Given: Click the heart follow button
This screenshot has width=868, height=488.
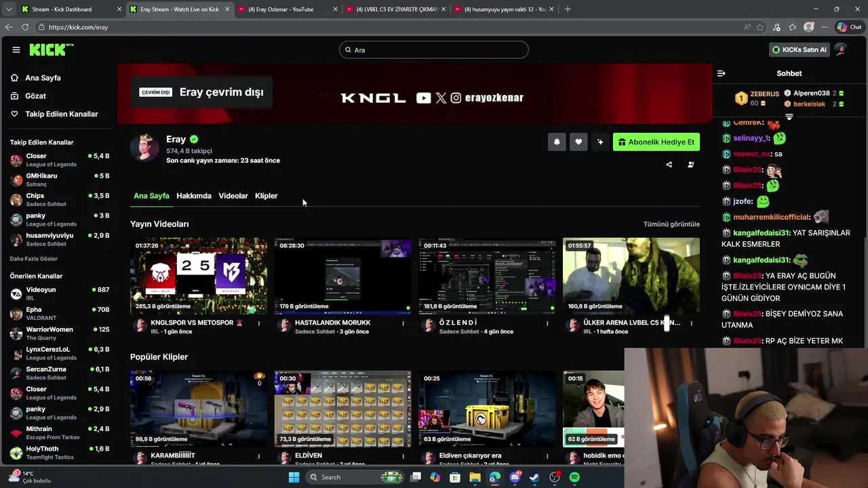Looking at the screenshot, I should 578,142.
